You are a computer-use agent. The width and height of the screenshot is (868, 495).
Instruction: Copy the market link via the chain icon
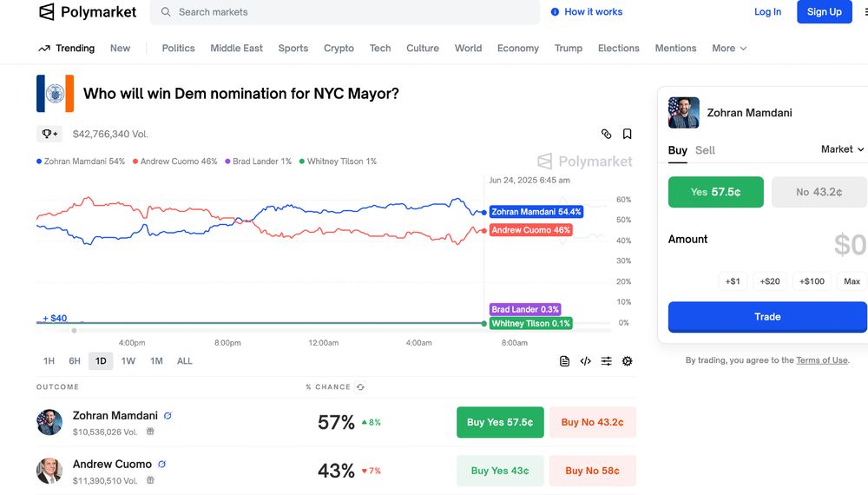(x=606, y=134)
